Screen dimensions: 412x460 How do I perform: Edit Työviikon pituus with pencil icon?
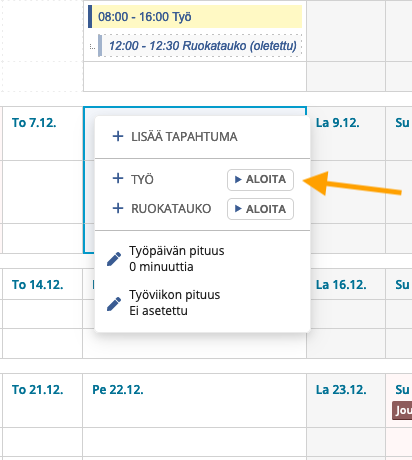pyautogui.click(x=114, y=303)
